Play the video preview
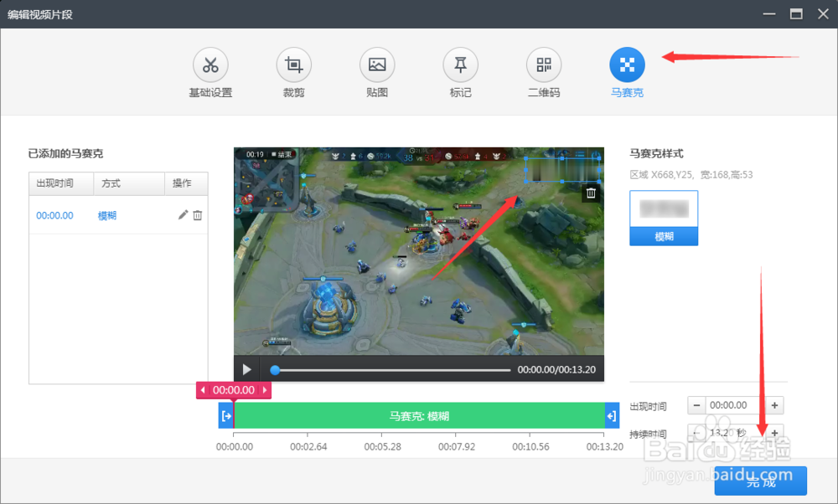The image size is (838, 504). [247, 369]
